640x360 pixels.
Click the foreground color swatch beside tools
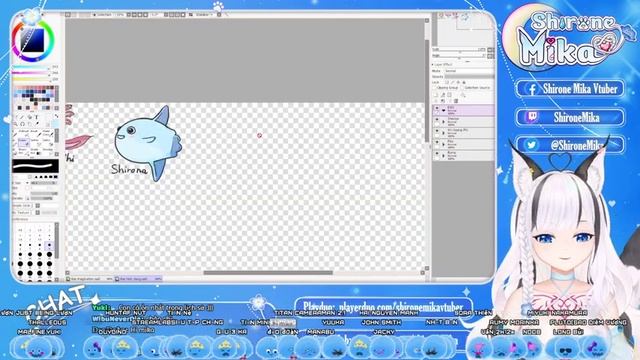56,124
